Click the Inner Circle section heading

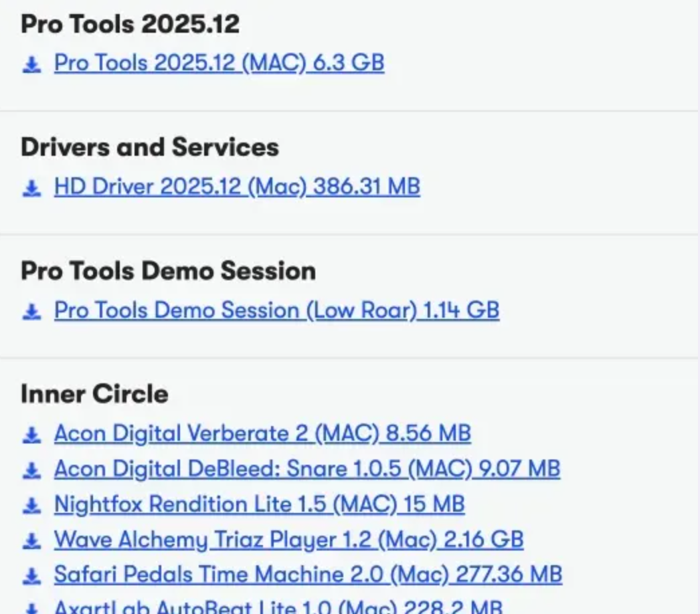point(94,394)
